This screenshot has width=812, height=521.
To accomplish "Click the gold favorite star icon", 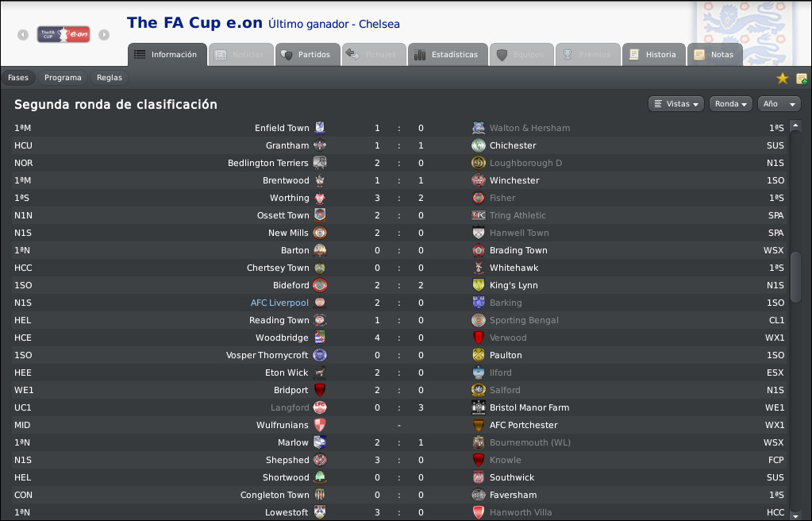I will pyautogui.click(x=783, y=79).
